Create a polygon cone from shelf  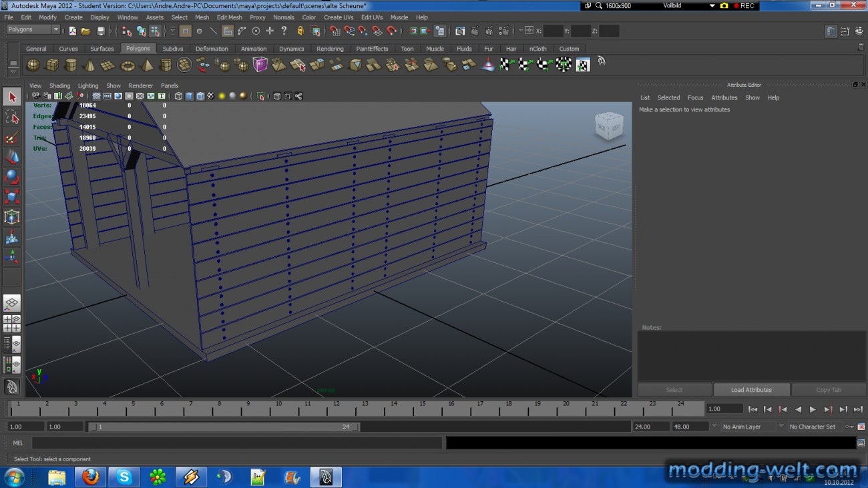pos(89,65)
